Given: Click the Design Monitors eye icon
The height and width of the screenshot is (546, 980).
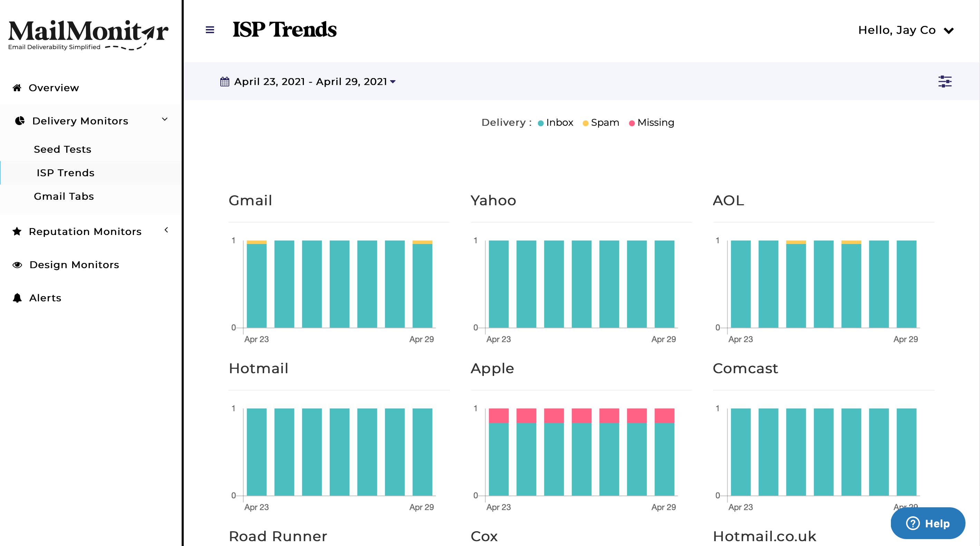Looking at the screenshot, I should [17, 265].
